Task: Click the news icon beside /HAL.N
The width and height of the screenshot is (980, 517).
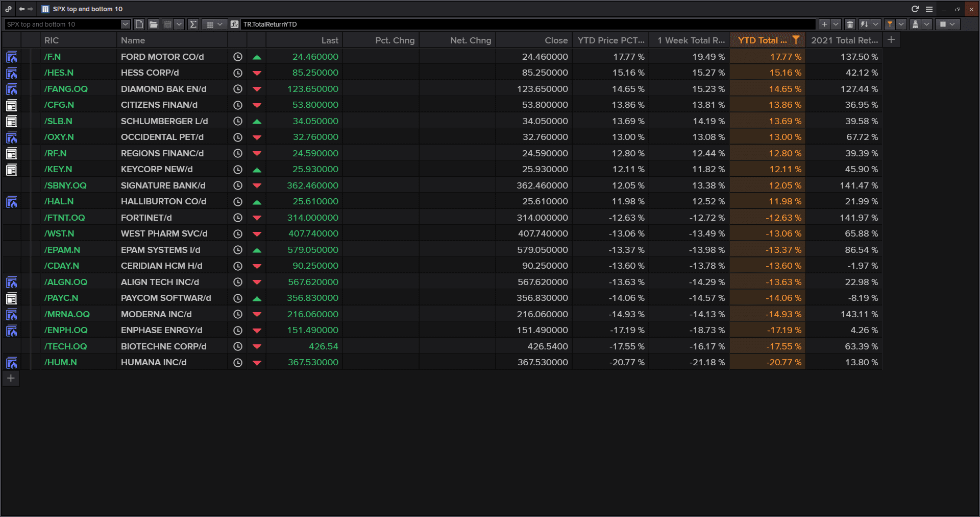Action: point(11,202)
